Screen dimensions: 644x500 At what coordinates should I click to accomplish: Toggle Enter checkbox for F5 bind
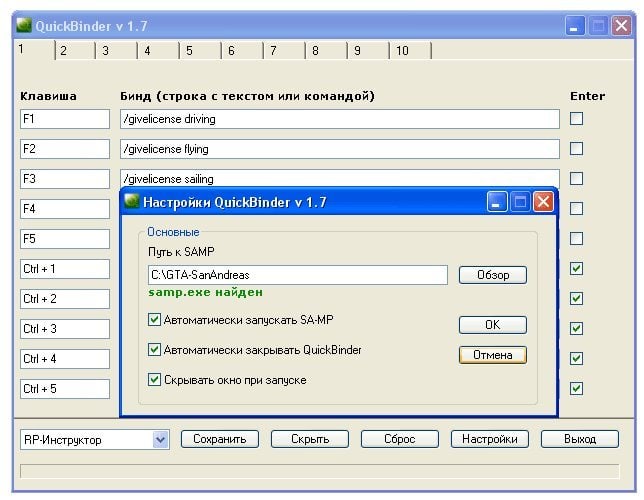[x=576, y=239]
